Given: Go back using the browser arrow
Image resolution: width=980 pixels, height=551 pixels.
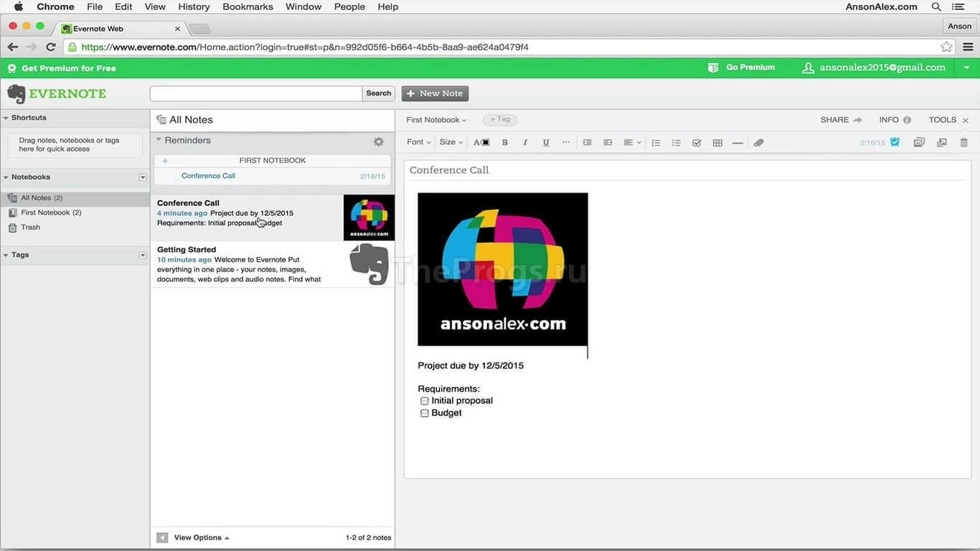Looking at the screenshot, I should tap(12, 47).
